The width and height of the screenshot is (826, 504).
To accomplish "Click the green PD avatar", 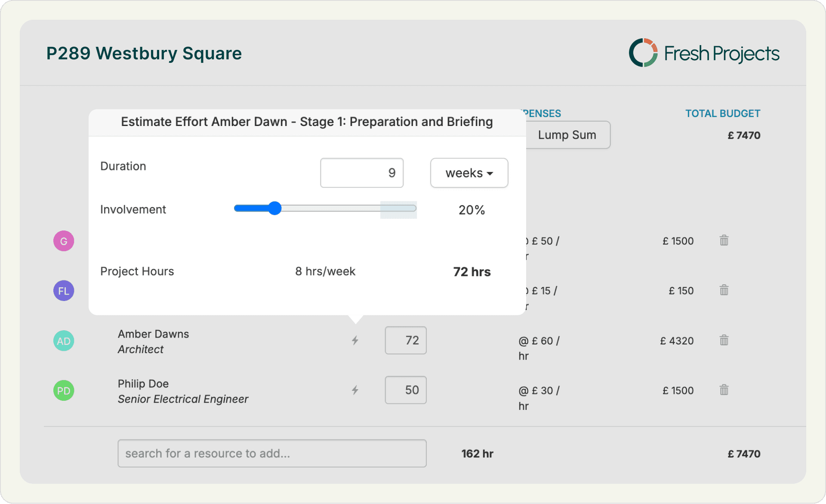I will (64, 390).
